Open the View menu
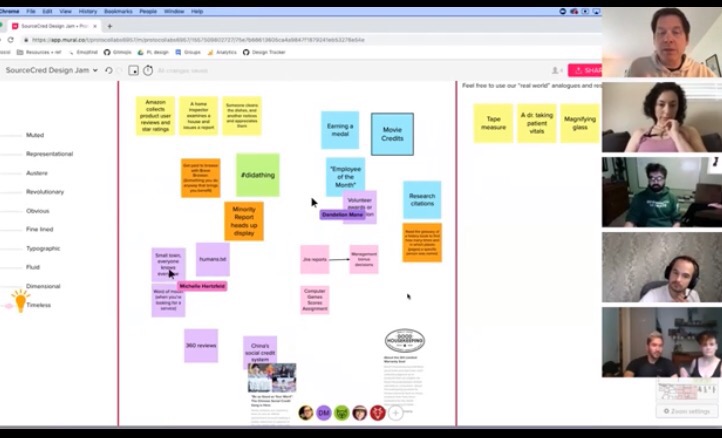 point(65,12)
